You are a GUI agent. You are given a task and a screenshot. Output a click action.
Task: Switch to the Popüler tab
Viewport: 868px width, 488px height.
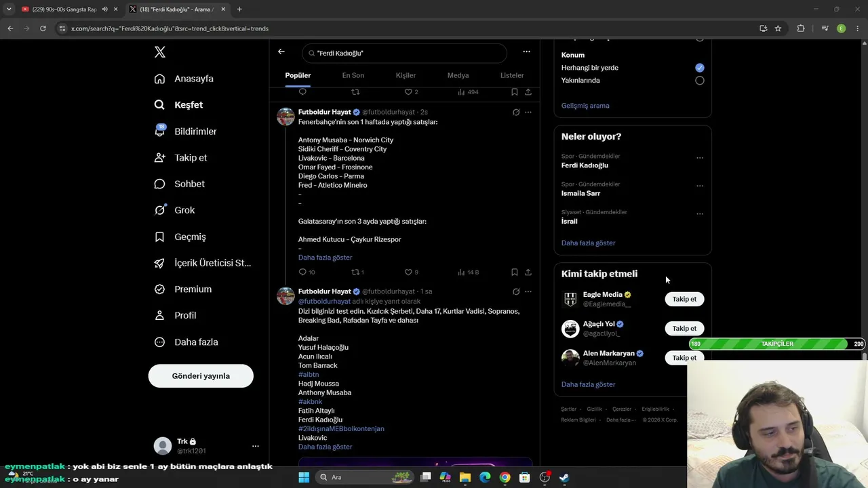[298, 75]
